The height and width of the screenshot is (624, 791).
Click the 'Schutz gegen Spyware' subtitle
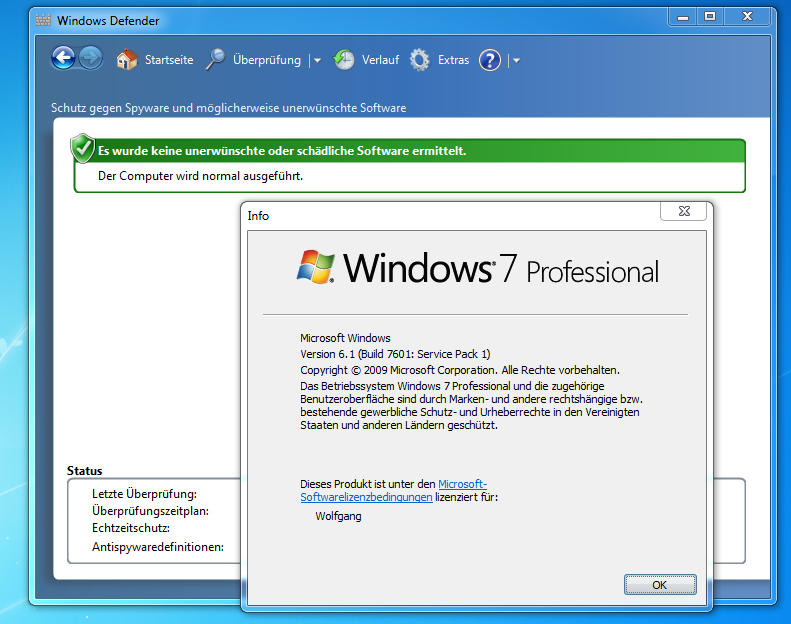pyautogui.click(x=229, y=108)
